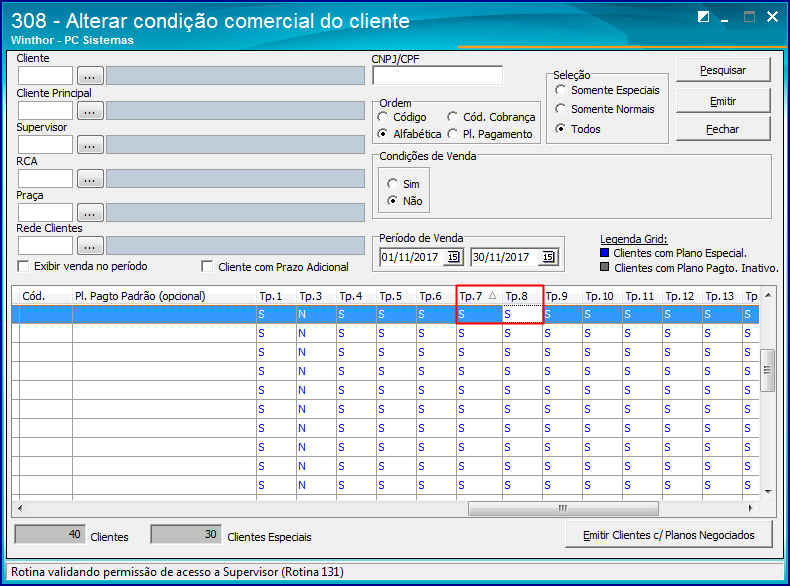
Task: Click end date field 30/11/2017
Action: point(506,257)
